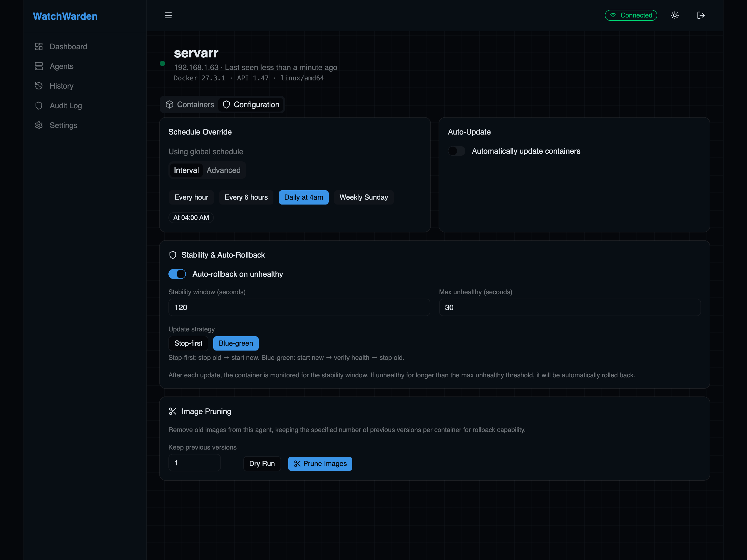Select the Stop-first update strategy
Image resolution: width=747 pixels, height=560 pixels.
[x=188, y=343]
